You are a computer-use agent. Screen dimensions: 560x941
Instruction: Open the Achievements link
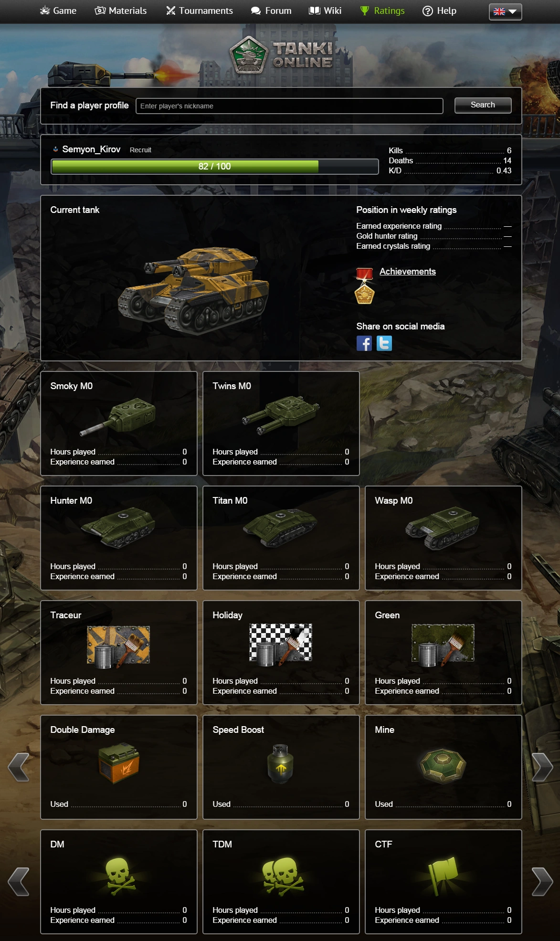[408, 271]
